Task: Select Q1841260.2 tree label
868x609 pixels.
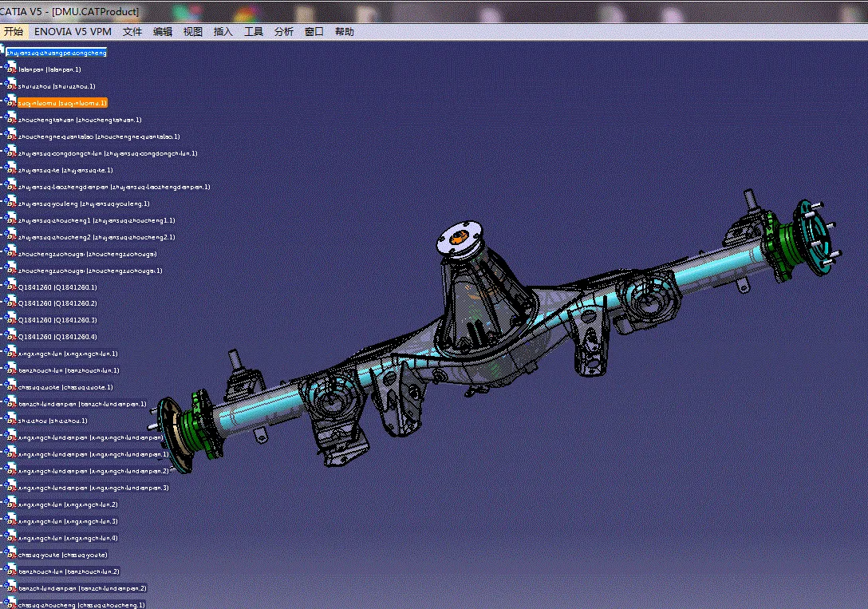Action: pos(57,303)
